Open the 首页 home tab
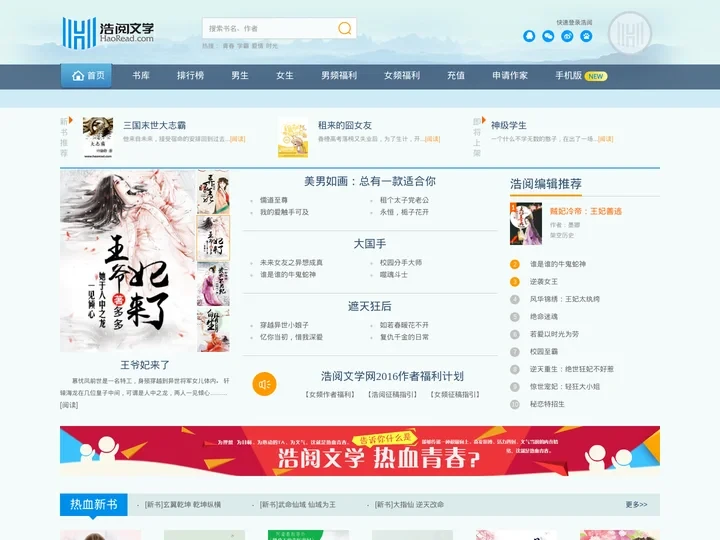 point(86,76)
